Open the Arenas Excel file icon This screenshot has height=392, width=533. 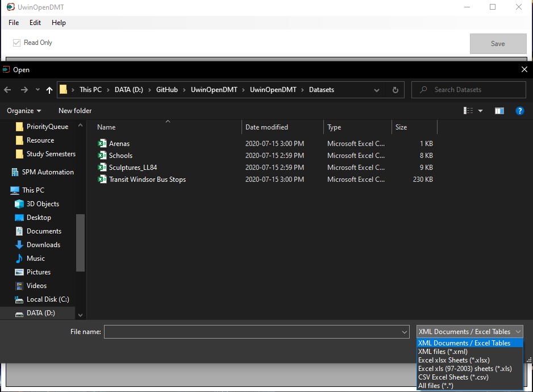102,144
